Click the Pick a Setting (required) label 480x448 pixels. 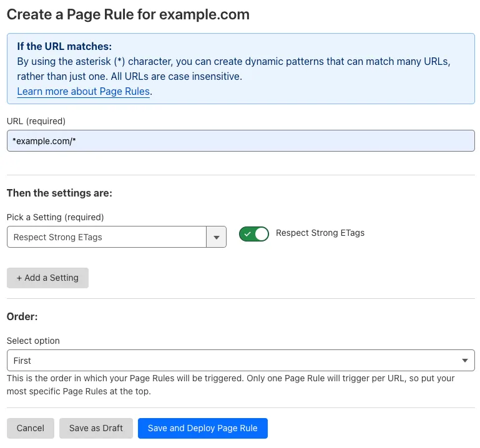pyautogui.click(x=55, y=217)
